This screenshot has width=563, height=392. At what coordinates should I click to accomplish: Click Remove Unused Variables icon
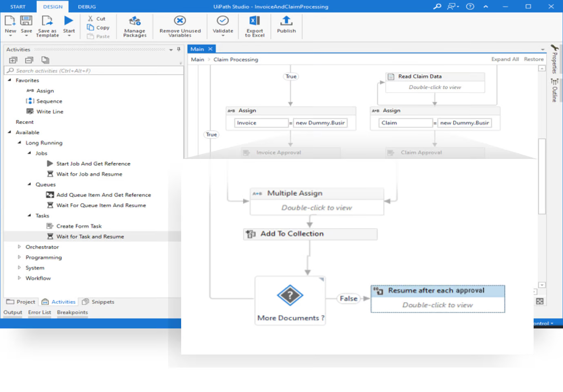[180, 21]
